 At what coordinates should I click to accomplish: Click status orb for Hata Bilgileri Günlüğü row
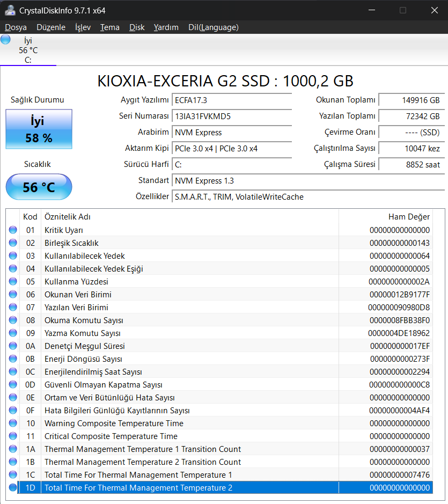[13, 410]
